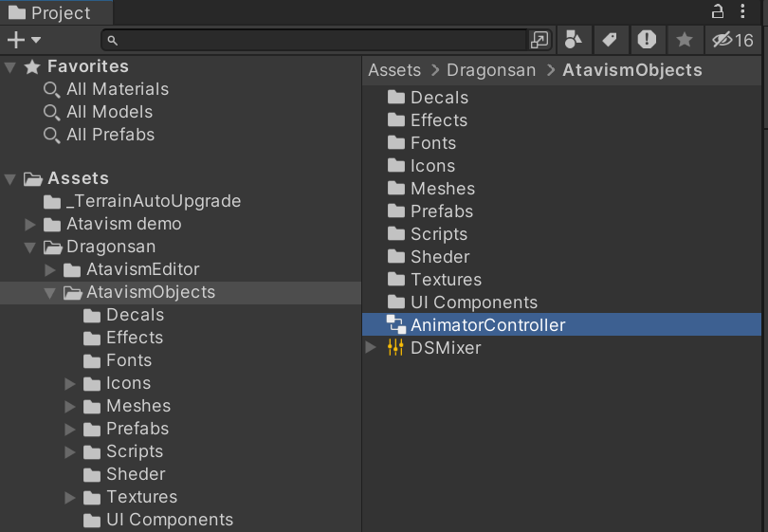Select the Sheder folder in right pane
The image size is (768, 532).
tap(439, 257)
